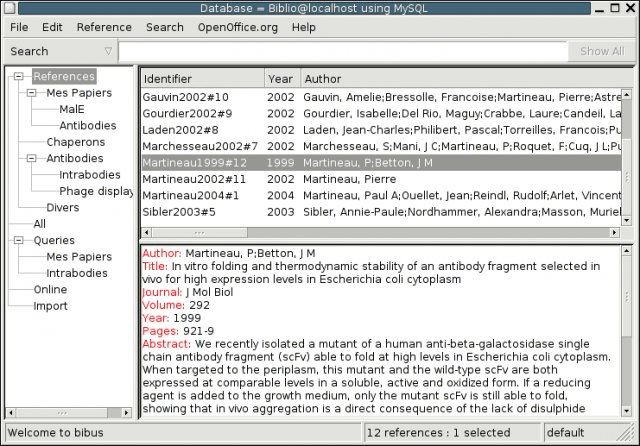Open the window menu icon in title bar

coord(10,8)
